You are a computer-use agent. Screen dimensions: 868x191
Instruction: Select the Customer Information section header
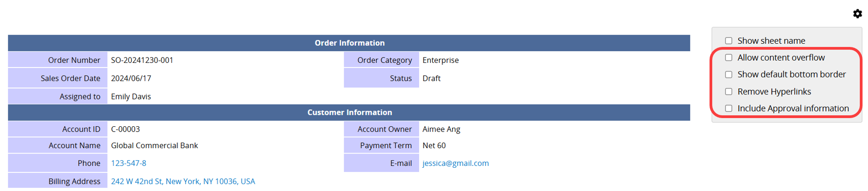click(x=349, y=113)
